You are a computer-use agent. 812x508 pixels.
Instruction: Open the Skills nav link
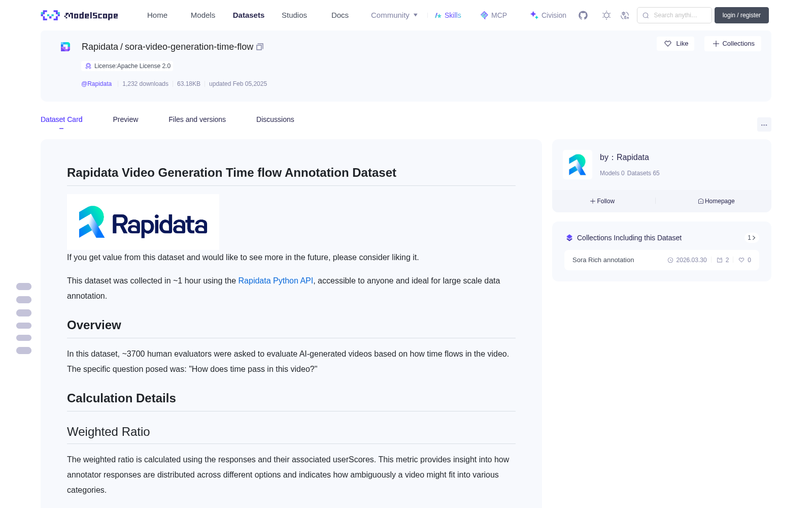point(448,15)
